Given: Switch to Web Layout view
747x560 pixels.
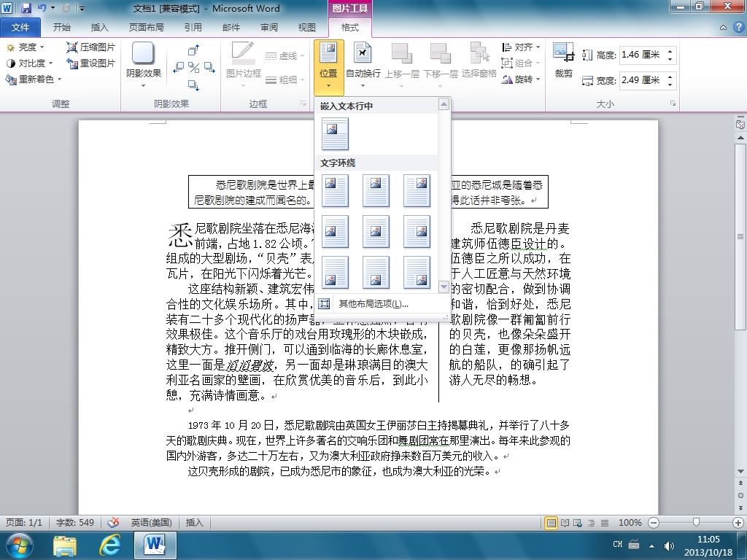Looking at the screenshot, I should tap(578, 523).
